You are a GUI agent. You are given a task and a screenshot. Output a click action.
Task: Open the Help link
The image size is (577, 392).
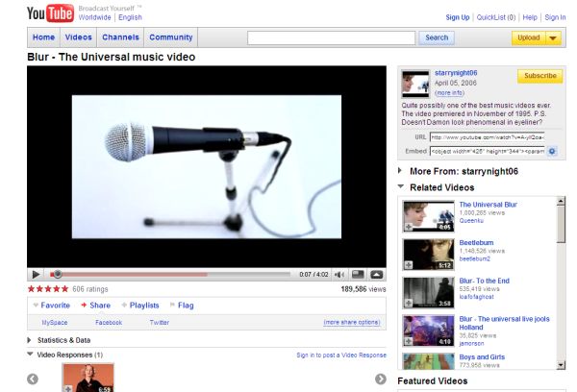(530, 17)
